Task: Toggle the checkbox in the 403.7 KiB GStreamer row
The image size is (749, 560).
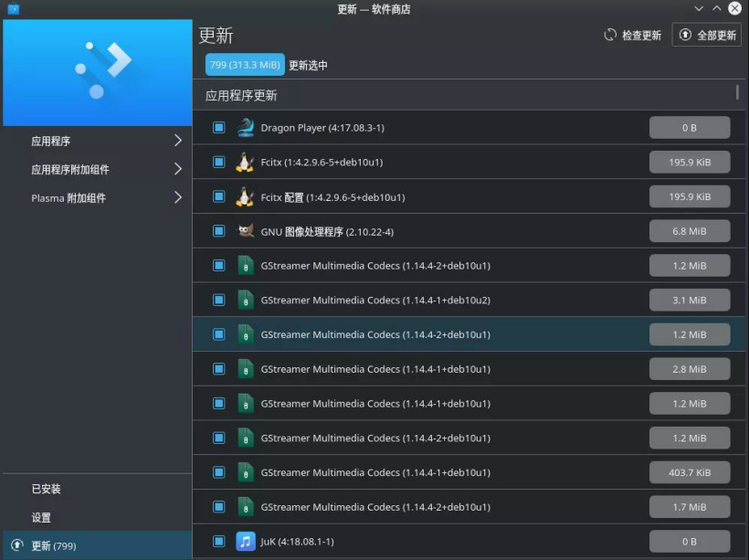Action: (x=219, y=472)
